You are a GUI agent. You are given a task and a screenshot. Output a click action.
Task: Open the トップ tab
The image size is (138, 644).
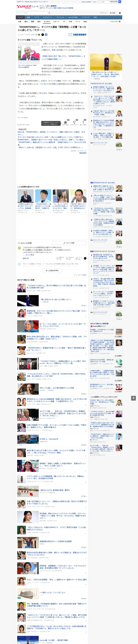pyautogui.click(x=20, y=17)
